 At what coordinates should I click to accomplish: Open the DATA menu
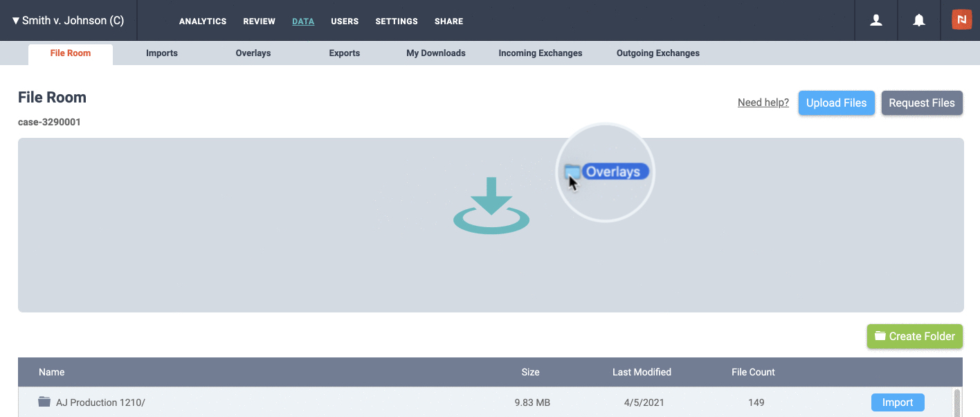click(303, 21)
